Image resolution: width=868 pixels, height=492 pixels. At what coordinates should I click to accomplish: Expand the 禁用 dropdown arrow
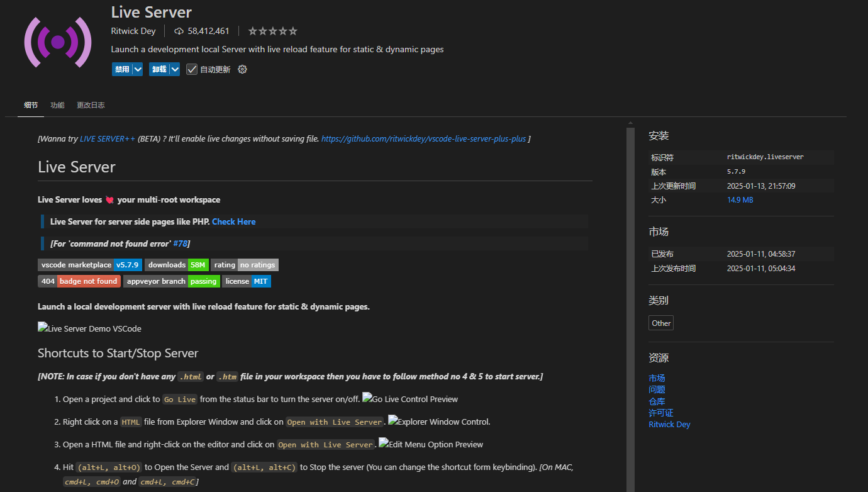138,69
